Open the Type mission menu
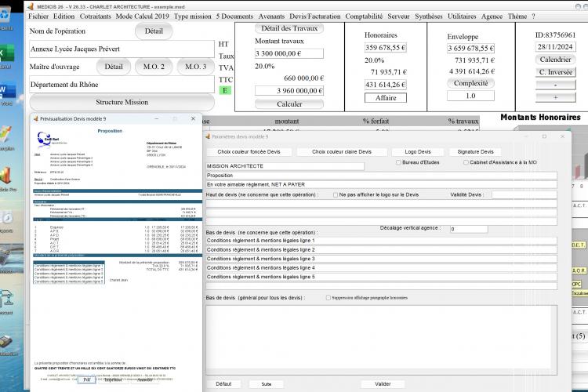This screenshot has width=588, height=392. [x=192, y=16]
